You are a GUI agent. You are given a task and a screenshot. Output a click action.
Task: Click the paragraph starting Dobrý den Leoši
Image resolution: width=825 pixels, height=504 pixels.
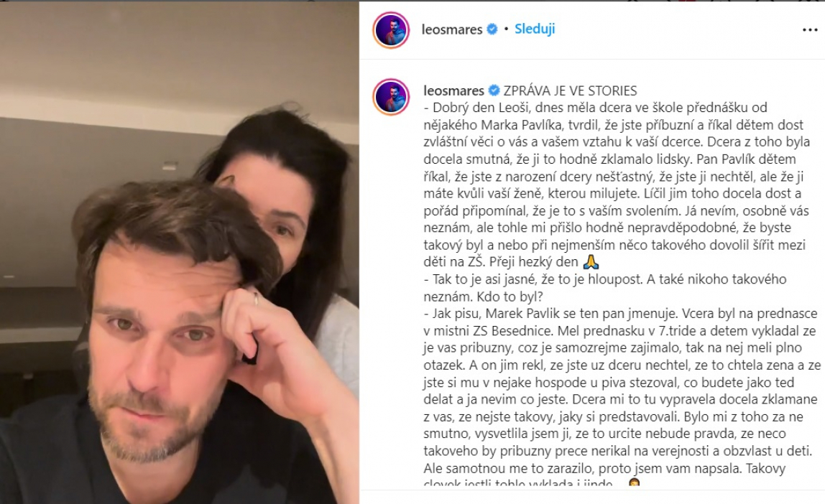point(614,185)
